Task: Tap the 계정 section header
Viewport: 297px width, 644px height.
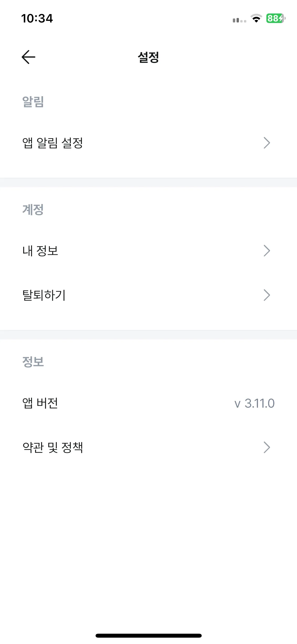Action: click(x=33, y=210)
